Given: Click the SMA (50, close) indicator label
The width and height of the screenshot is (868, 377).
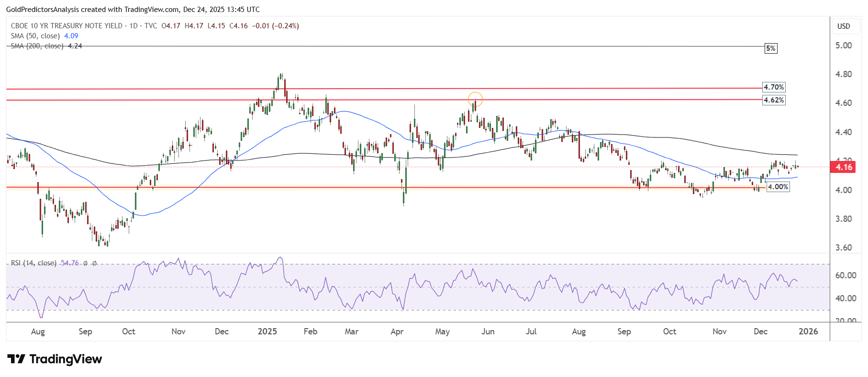Looking at the screenshot, I should 35,36.
